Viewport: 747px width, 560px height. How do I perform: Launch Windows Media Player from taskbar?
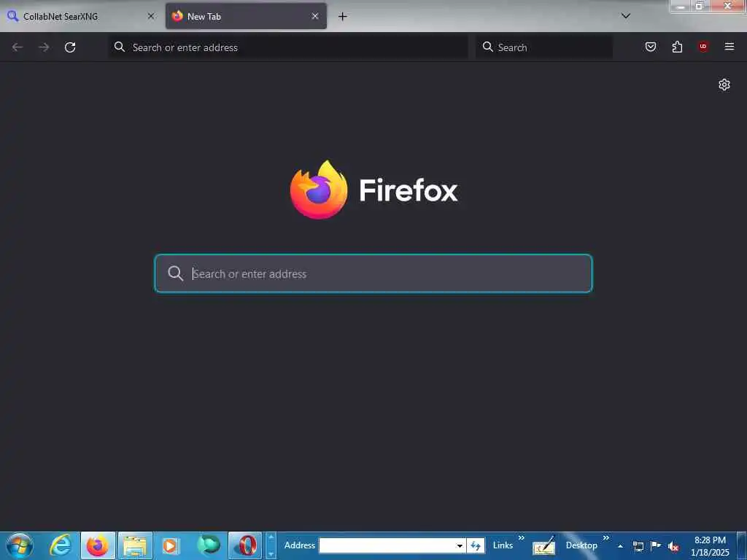171,545
